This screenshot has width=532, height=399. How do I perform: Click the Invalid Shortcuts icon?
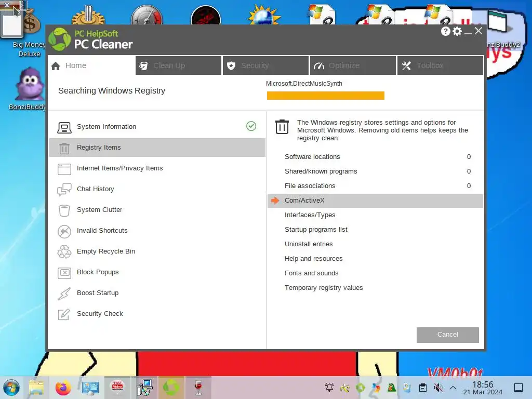coord(64,231)
